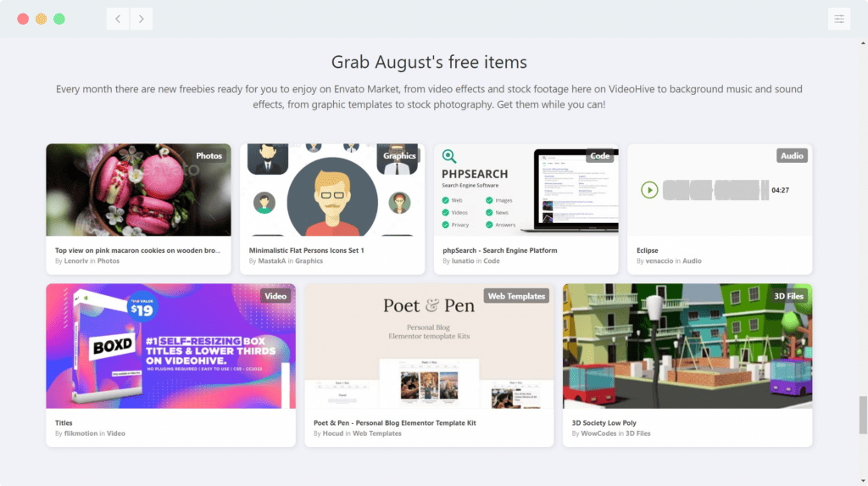Open the BOXD Titles video thumbnail

170,346
